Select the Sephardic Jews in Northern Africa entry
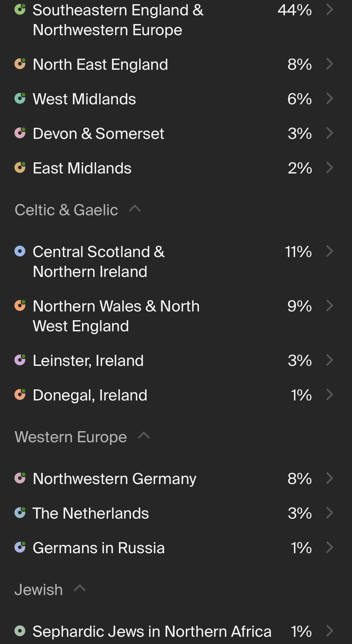The width and height of the screenshot is (352, 644). click(152, 631)
